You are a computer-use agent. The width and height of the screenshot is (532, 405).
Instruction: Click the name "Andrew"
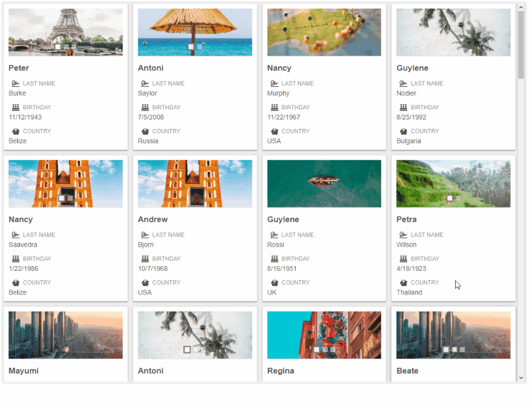(x=153, y=219)
